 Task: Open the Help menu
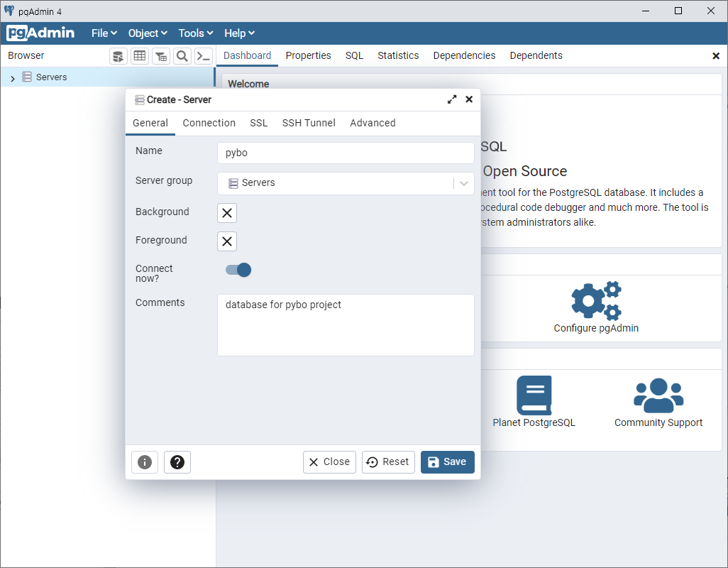click(239, 33)
